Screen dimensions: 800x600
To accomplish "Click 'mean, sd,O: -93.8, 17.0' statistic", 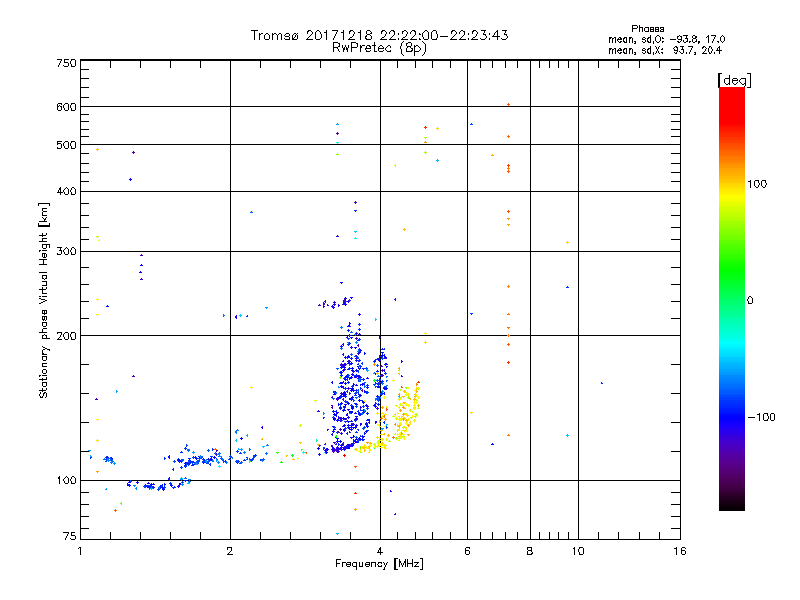I will (x=666, y=39).
